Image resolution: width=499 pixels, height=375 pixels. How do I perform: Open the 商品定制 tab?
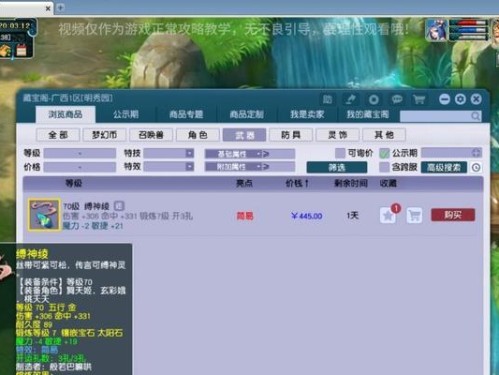(247, 114)
